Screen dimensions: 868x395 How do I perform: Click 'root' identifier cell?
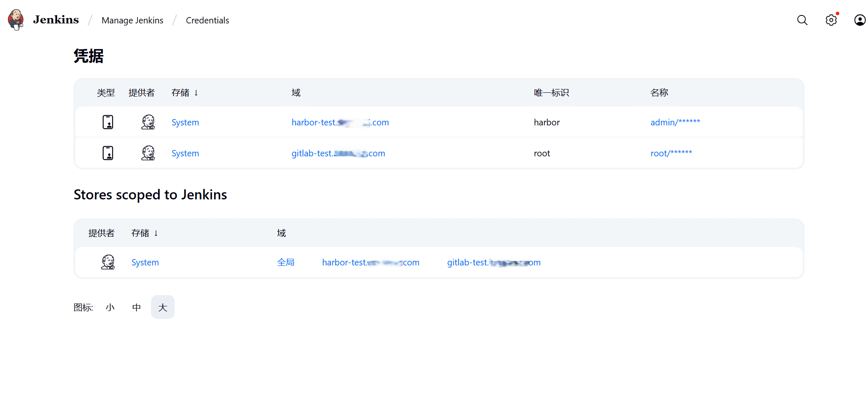[542, 153]
